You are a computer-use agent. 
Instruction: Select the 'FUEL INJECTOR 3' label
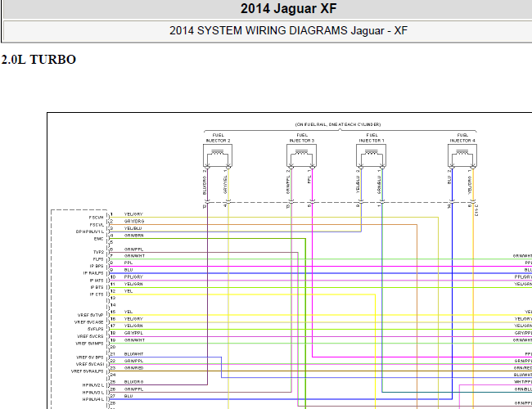coord(302,137)
